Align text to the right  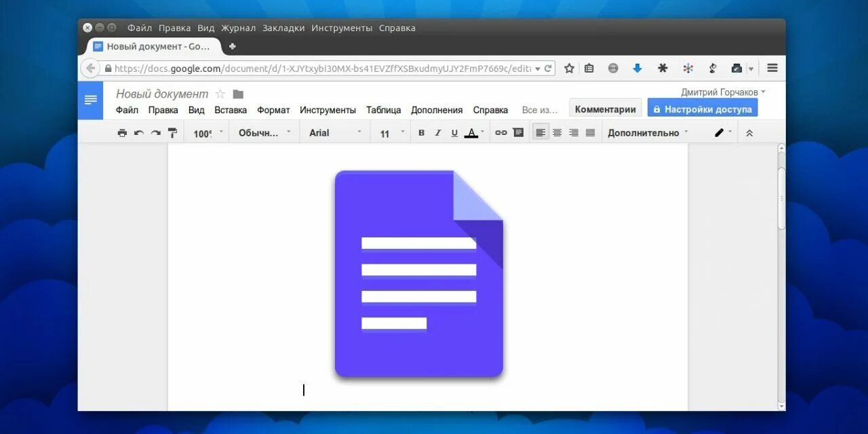(574, 133)
